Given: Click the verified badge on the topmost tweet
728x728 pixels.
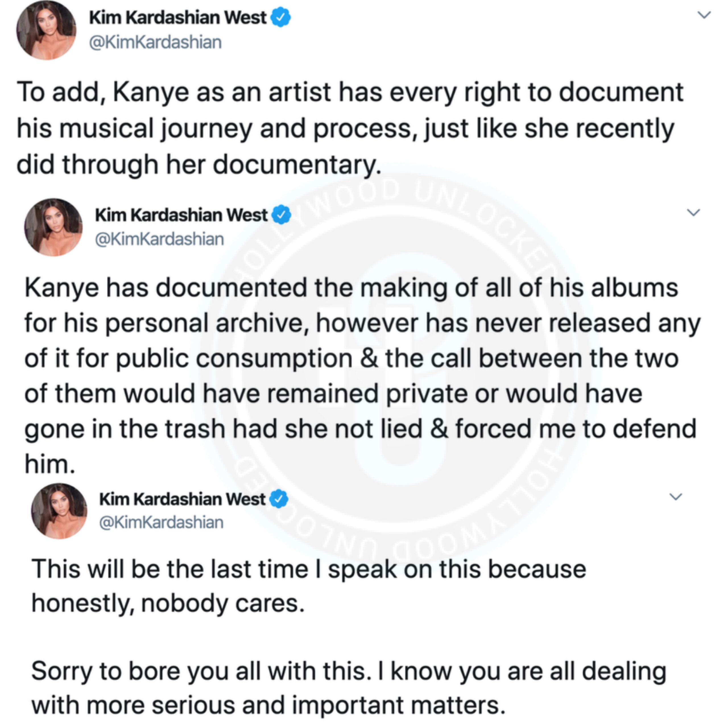Looking at the screenshot, I should pyautogui.click(x=281, y=18).
